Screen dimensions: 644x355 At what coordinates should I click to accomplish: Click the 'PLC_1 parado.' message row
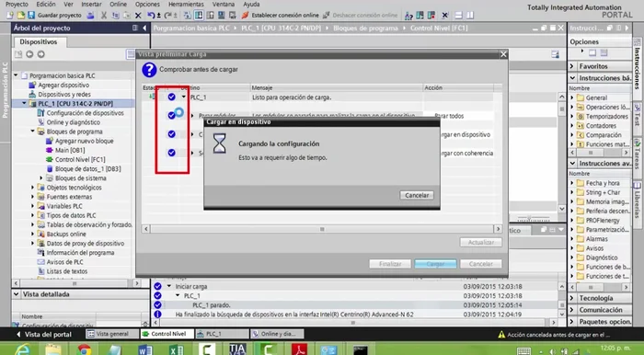pos(356,305)
